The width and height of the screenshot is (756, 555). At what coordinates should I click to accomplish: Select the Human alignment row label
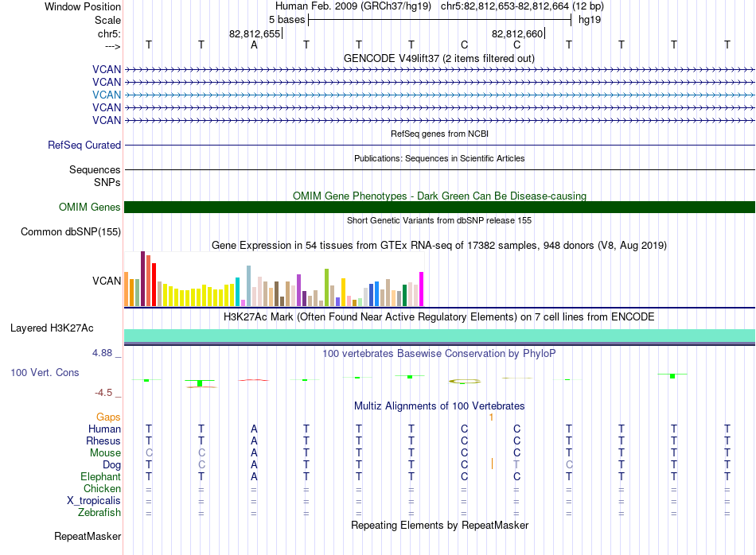(x=104, y=429)
